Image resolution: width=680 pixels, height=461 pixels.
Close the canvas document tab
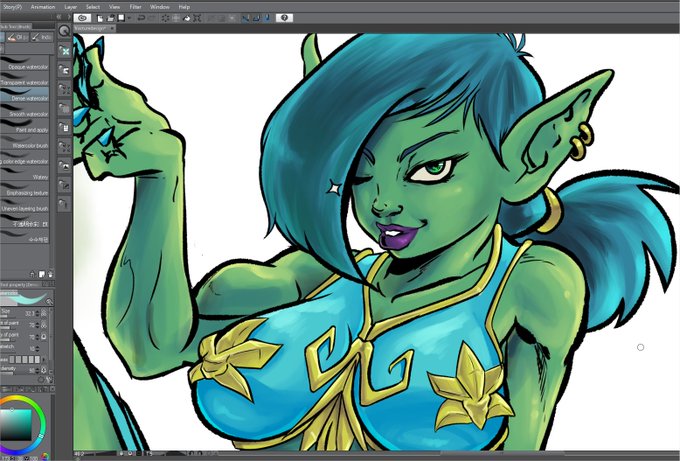click(112, 28)
